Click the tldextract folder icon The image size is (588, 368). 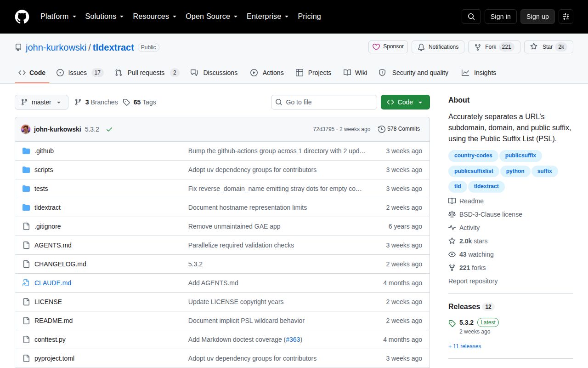tap(26, 207)
